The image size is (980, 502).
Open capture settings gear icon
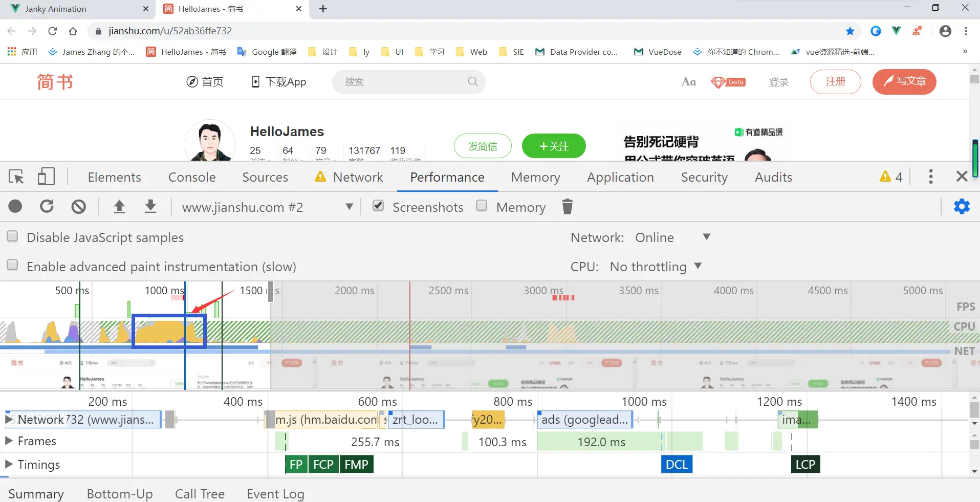point(962,206)
